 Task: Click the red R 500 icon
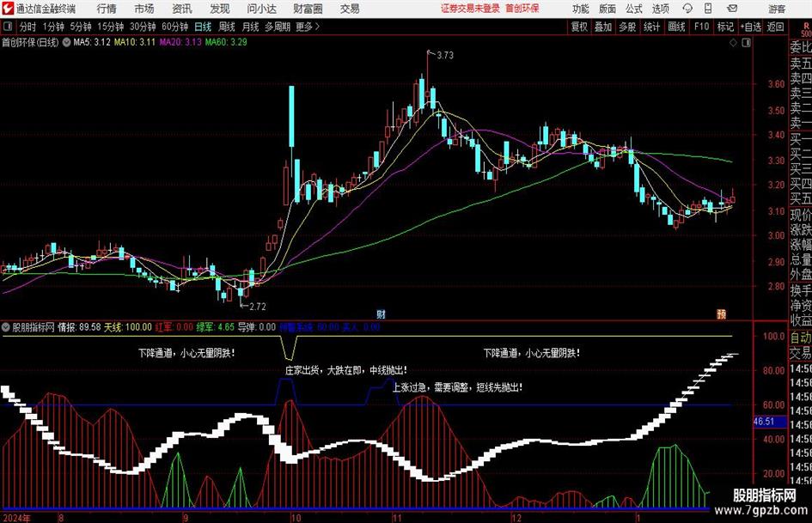[806, 29]
